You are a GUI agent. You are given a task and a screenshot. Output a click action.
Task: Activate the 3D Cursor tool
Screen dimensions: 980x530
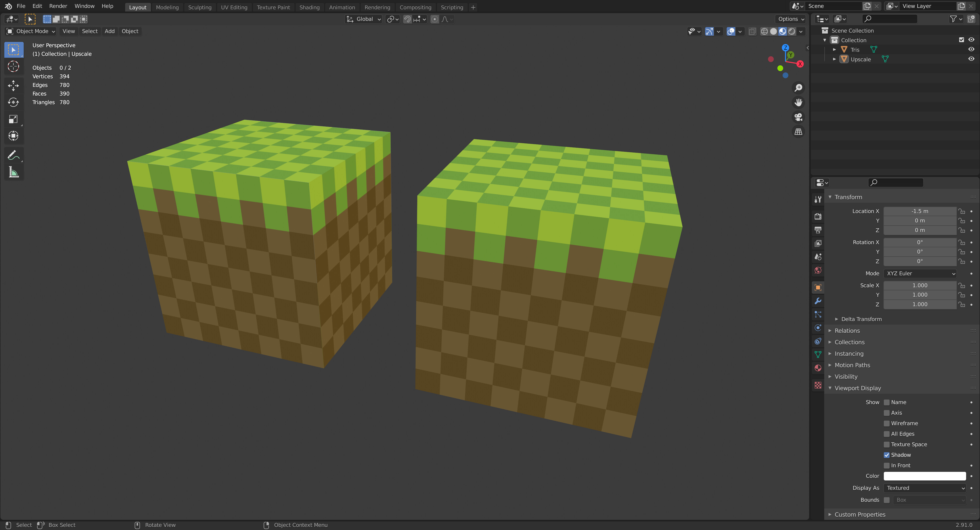point(14,67)
